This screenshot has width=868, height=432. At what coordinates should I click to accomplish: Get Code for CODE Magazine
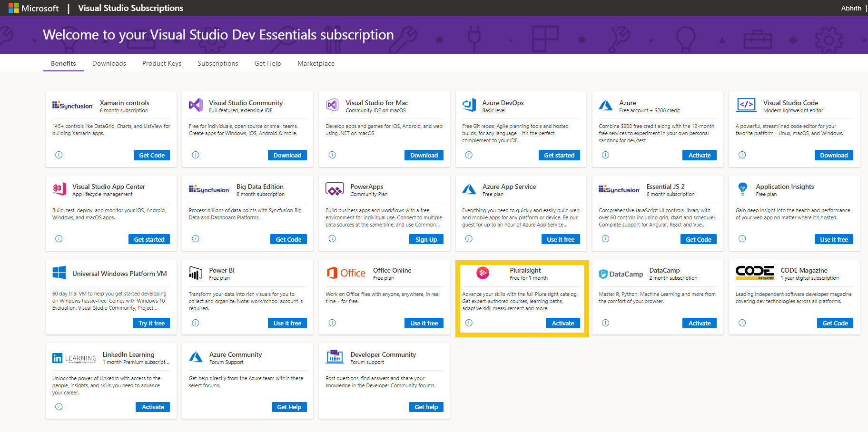pyautogui.click(x=835, y=323)
